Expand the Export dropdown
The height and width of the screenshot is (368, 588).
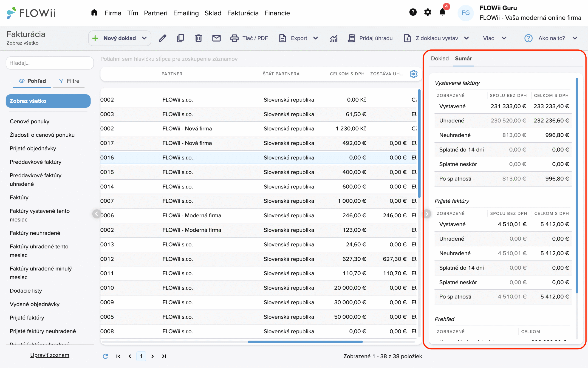(x=316, y=38)
